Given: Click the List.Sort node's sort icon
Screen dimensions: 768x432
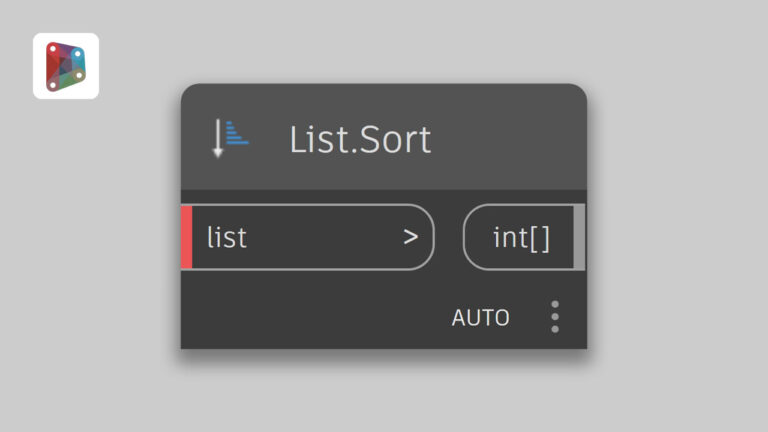Looking at the screenshot, I should click(x=230, y=138).
